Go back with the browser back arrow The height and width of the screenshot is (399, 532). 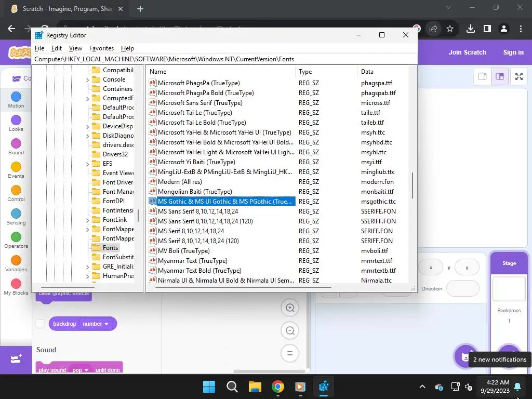click(11, 29)
